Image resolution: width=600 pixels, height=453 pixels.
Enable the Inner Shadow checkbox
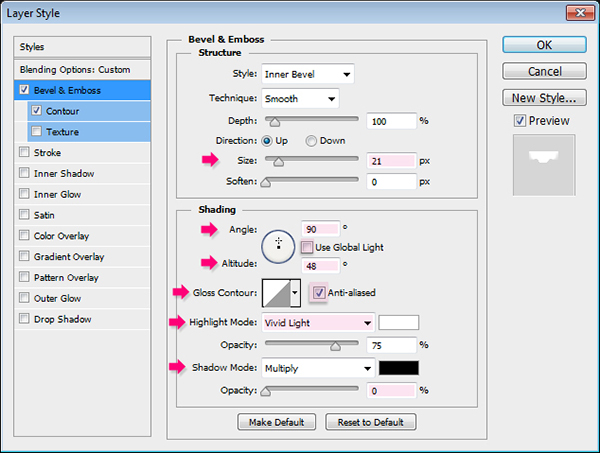(x=24, y=173)
